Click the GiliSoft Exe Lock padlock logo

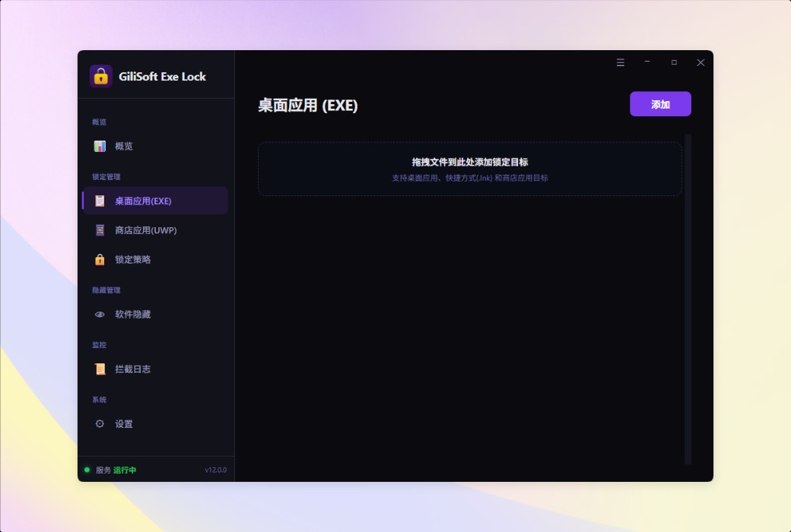click(x=101, y=77)
